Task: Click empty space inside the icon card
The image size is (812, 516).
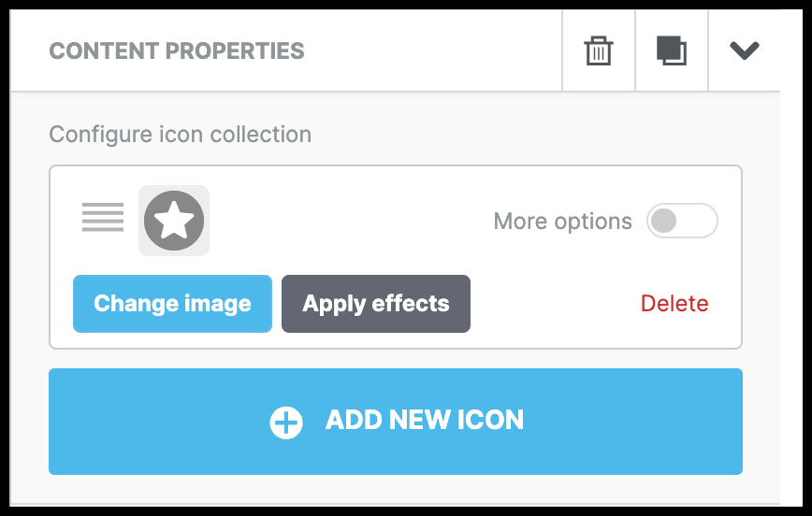Action: click(355, 221)
